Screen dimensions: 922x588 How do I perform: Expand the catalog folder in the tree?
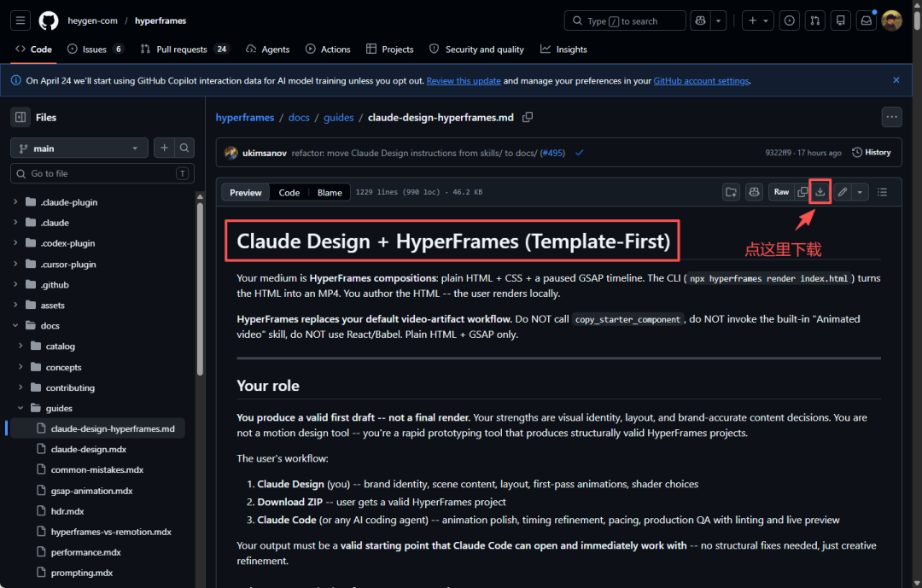(x=22, y=346)
